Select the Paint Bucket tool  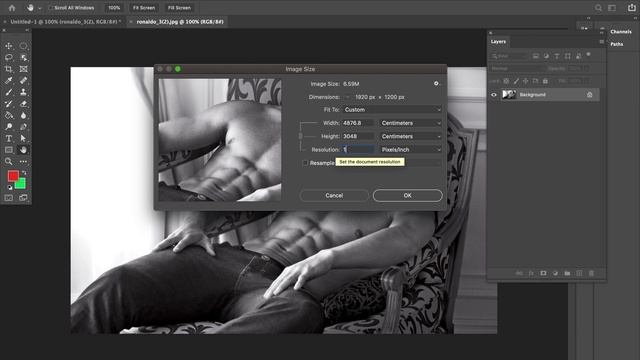[9, 115]
